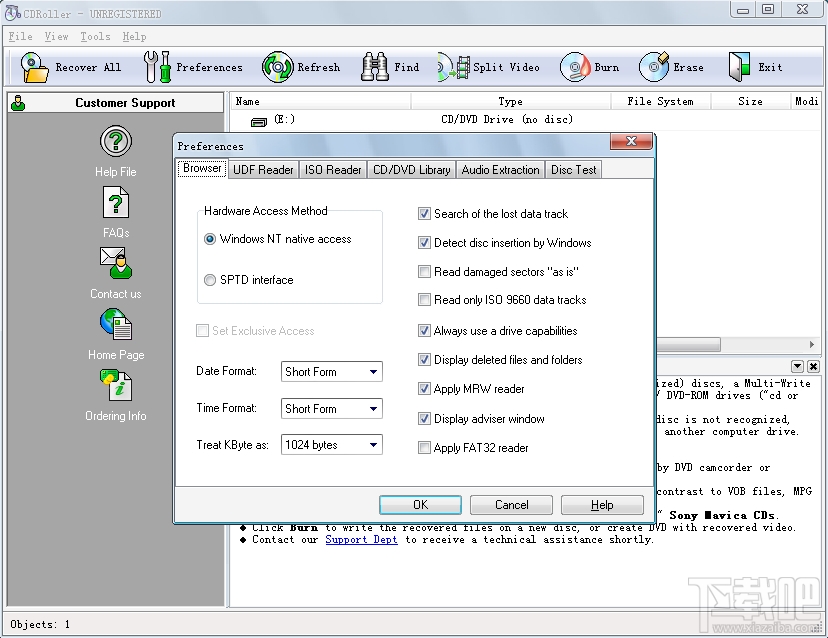Viewport: 828px width, 638px height.
Task: Open the Help File icon in sidebar
Action: point(116,141)
